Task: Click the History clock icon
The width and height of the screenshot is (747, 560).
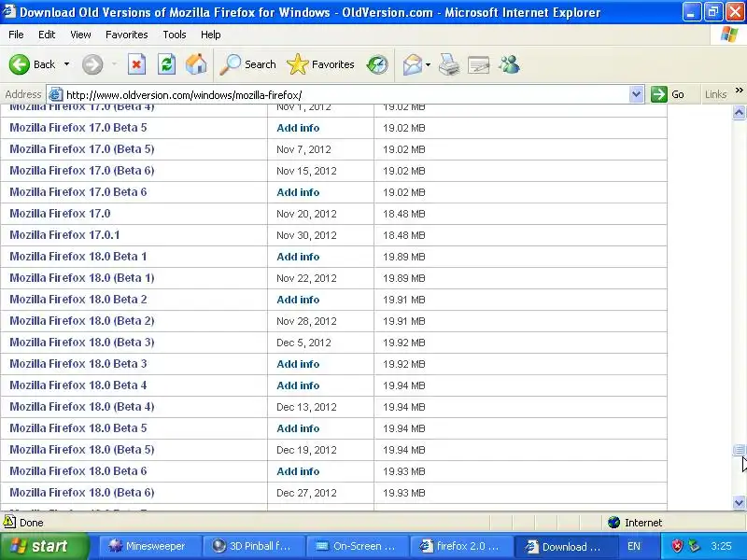Action: (x=377, y=64)
